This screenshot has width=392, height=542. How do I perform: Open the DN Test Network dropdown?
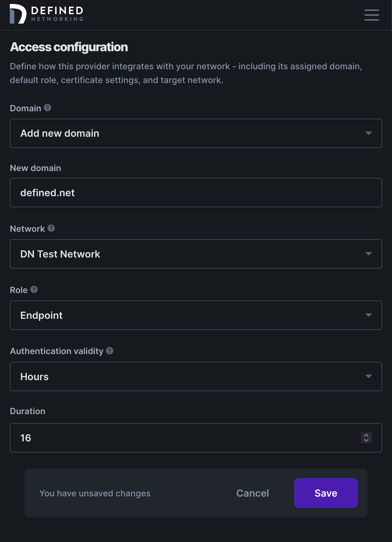[x=196, y=254]
